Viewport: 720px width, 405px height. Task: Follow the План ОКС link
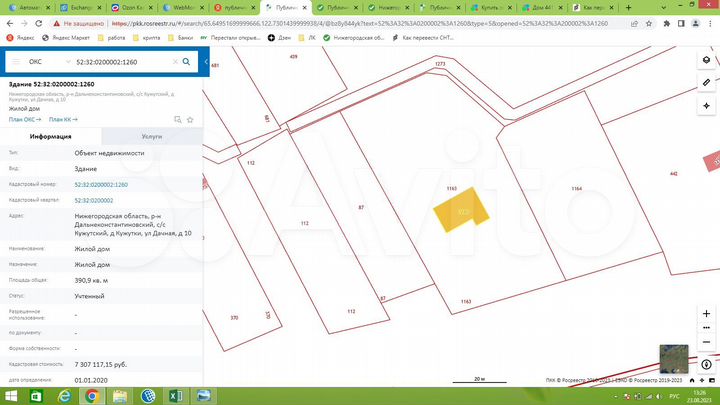(24, 119)
